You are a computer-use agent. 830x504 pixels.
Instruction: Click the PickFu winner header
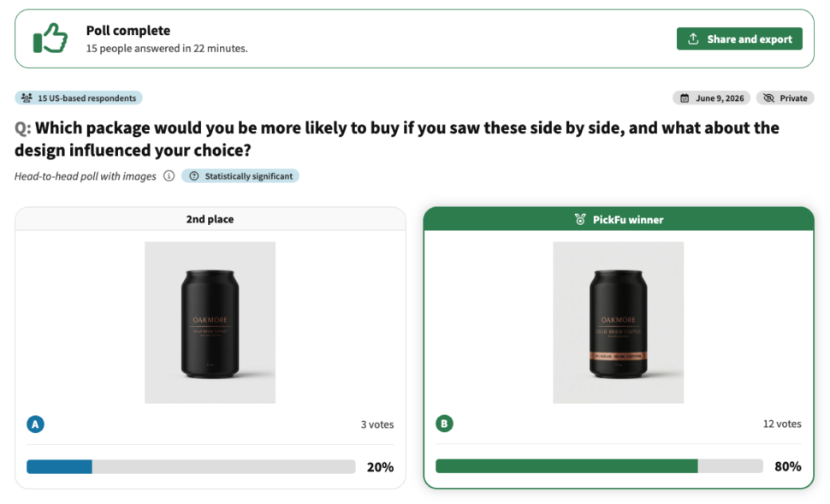pyautogui.click(x=619, y=219)
